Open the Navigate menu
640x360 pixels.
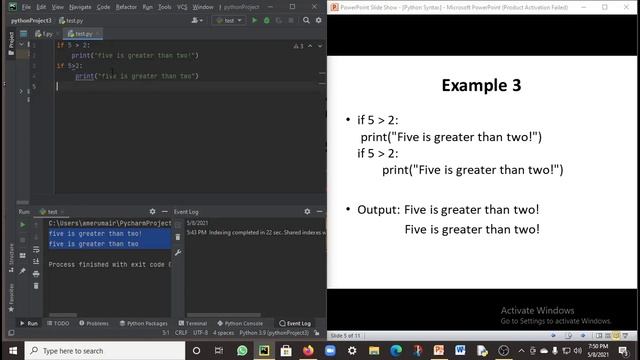point(80,7)
